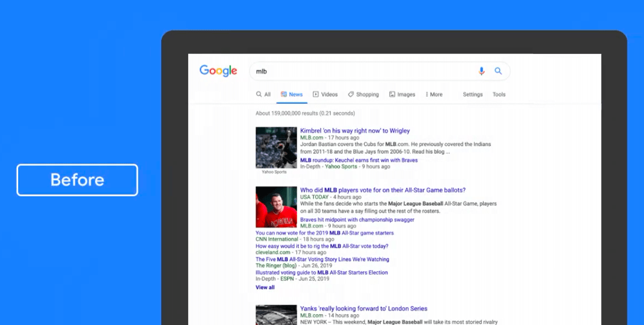
Task: Click the Google logo
Action: click(x=218, y=70)
